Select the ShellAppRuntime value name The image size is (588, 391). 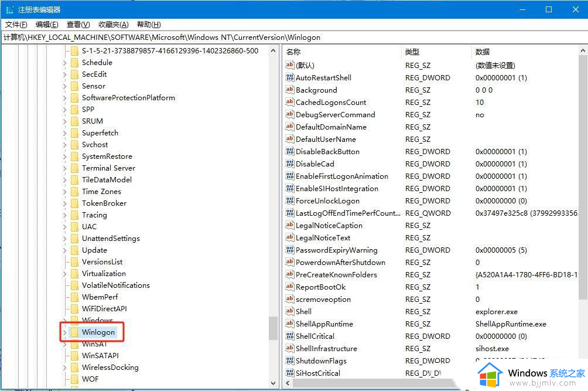(x=324, y=324)
